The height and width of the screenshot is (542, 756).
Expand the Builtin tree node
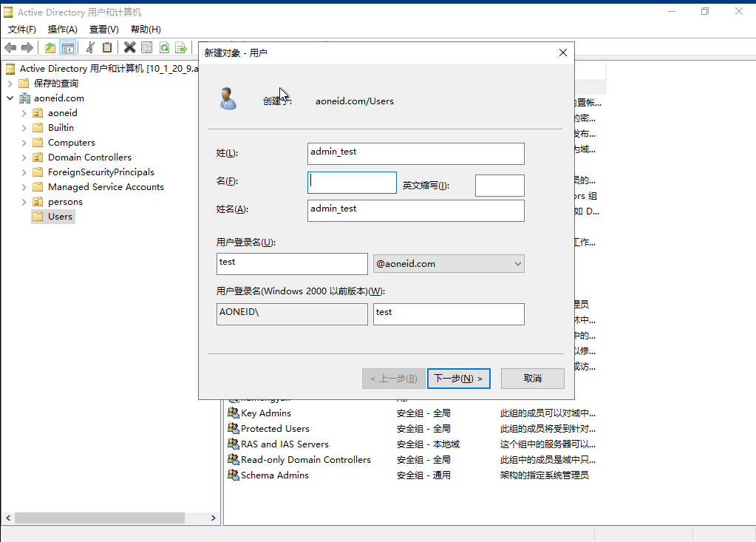coord(24,128)
